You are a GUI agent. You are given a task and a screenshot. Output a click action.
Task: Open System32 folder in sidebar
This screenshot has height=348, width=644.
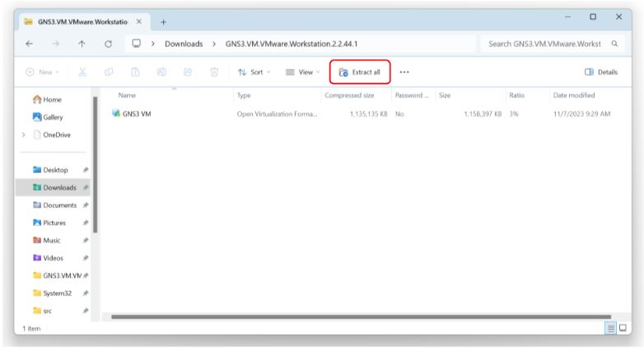pyautogui.click(x=52, y=294)
